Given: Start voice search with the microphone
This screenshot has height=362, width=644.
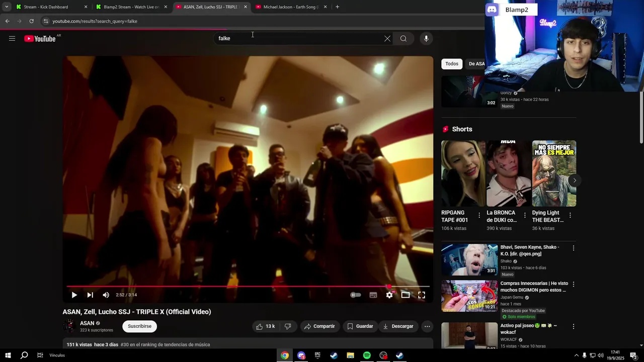Looking at the screenshot, I should coord(426,38).
